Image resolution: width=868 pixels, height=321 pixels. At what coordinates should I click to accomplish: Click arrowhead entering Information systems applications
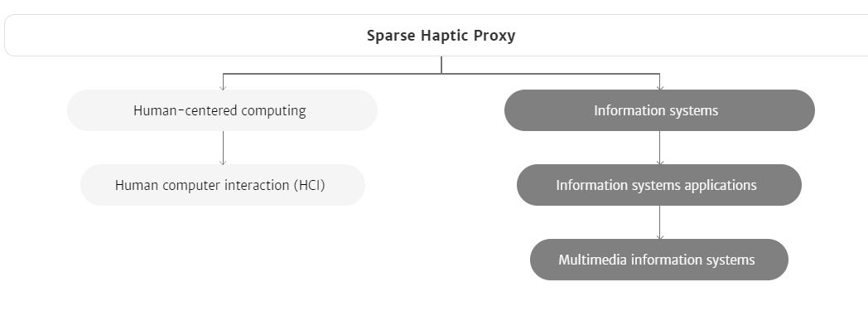pyautogui.click(x=659, y=162)
